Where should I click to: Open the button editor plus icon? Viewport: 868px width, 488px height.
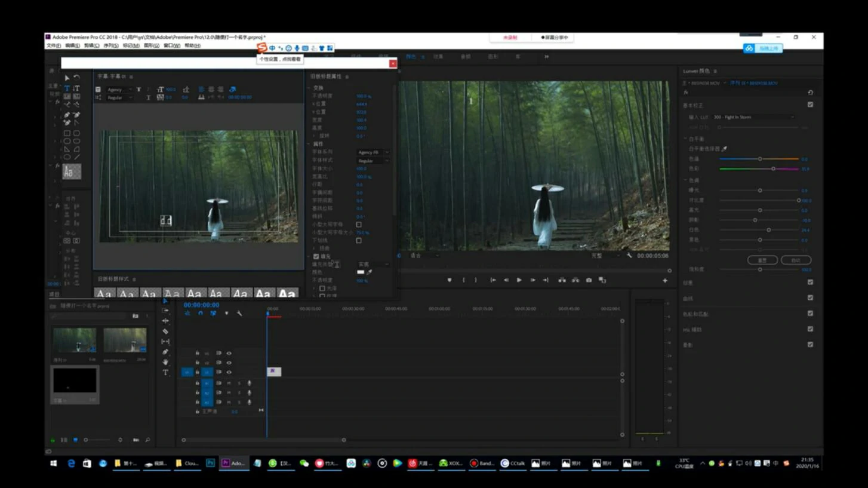(664, 280)
